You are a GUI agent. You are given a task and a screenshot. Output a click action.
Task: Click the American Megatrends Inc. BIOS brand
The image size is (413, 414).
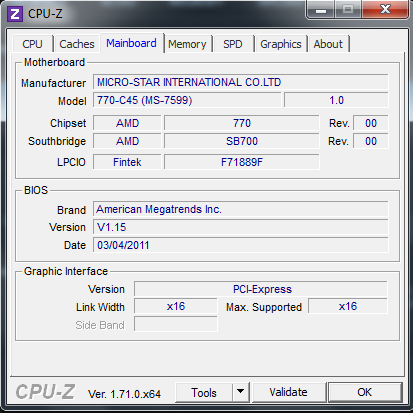[241, 209]
